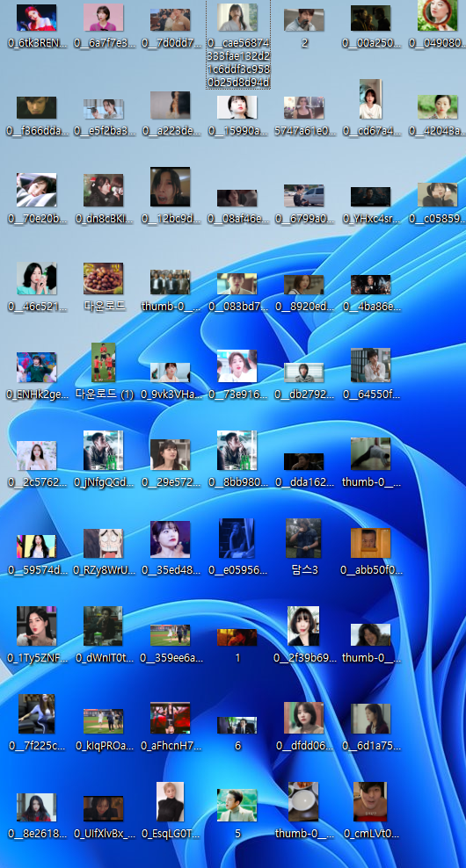This screenshot has width=466, height=868.
Task: Select the desktop file 0_6tk3REN
Action: [37, 18]
